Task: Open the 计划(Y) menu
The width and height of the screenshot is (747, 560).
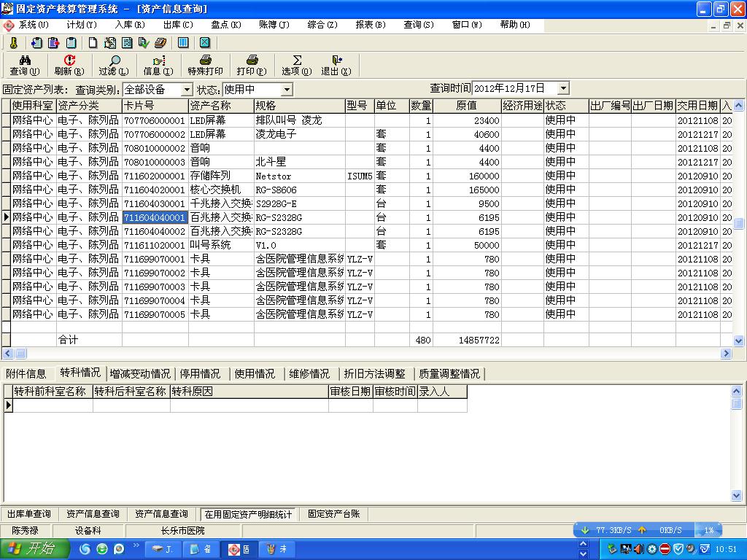Action: pyautogui.click(x=82, y=25)
